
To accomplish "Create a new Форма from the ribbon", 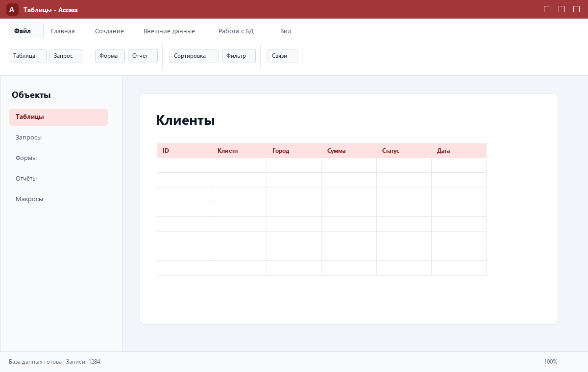I will [x=110, y=56].
